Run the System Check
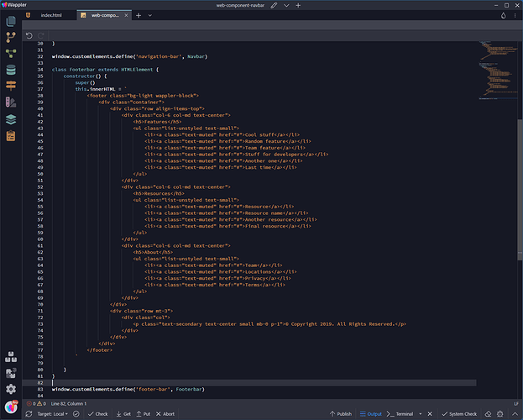 (459, 414)
